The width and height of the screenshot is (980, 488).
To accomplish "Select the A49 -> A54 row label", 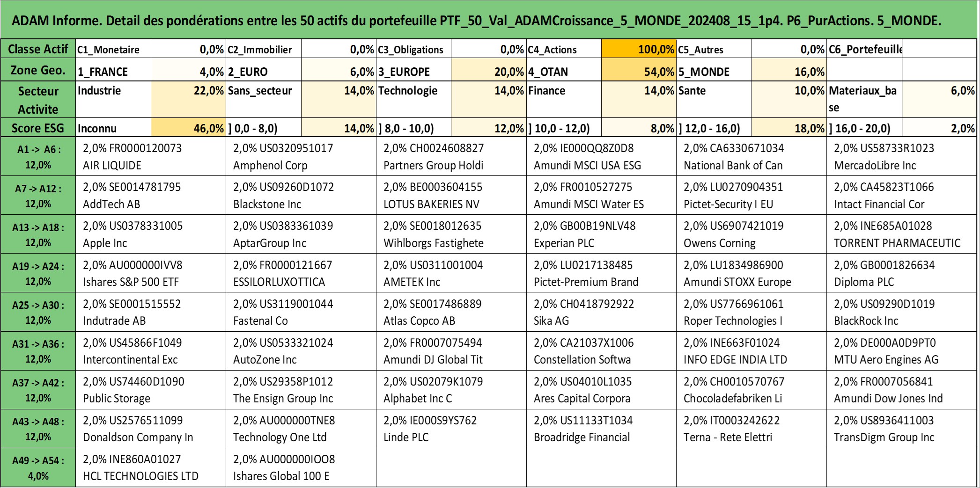I will [x=38, y=467].
